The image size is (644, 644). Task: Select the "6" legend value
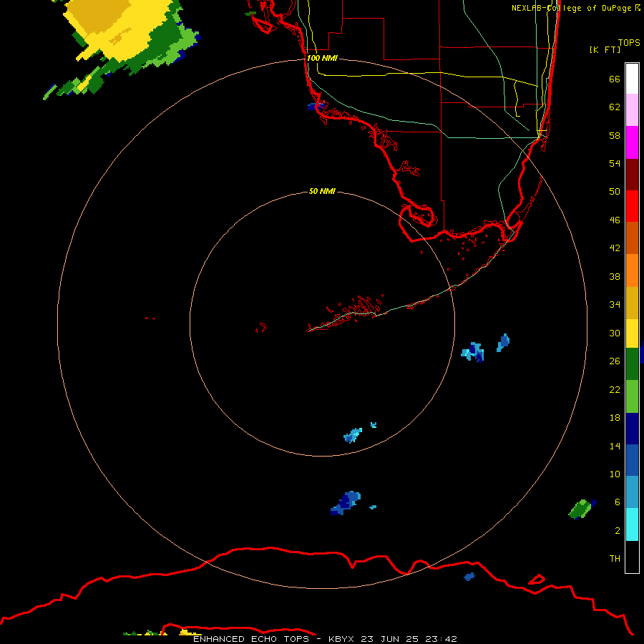click(x=618, y=502)
